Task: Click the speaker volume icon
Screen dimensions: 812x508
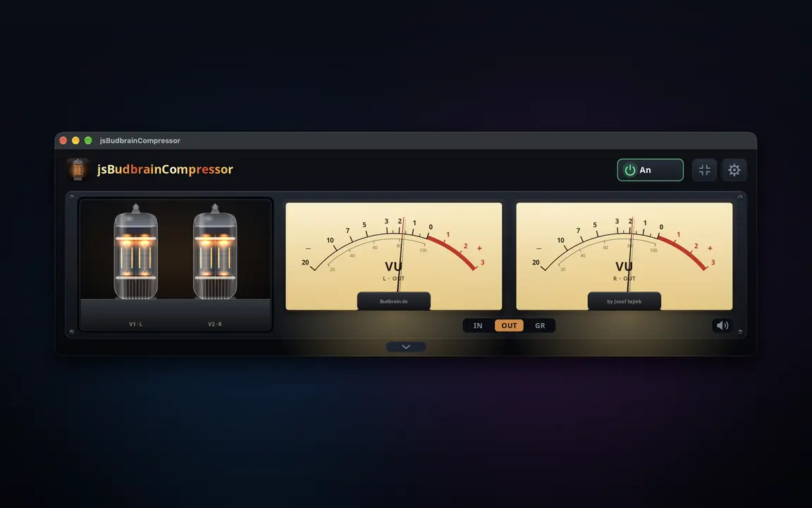Action: tap(722, 325)
